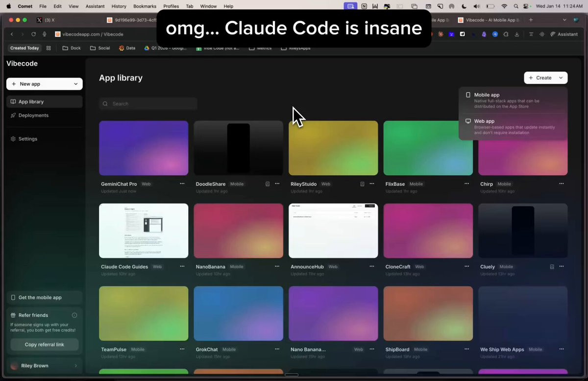588x381 pixels.
Task: Open the History menu in menu bar
Action: 119,6
